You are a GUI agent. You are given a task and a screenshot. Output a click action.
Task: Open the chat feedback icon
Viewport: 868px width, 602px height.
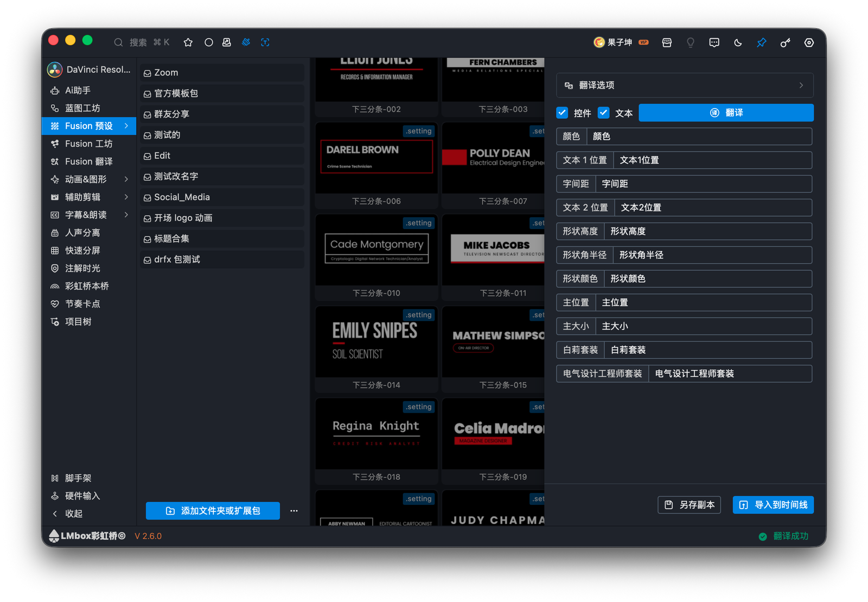click(714, 42)
